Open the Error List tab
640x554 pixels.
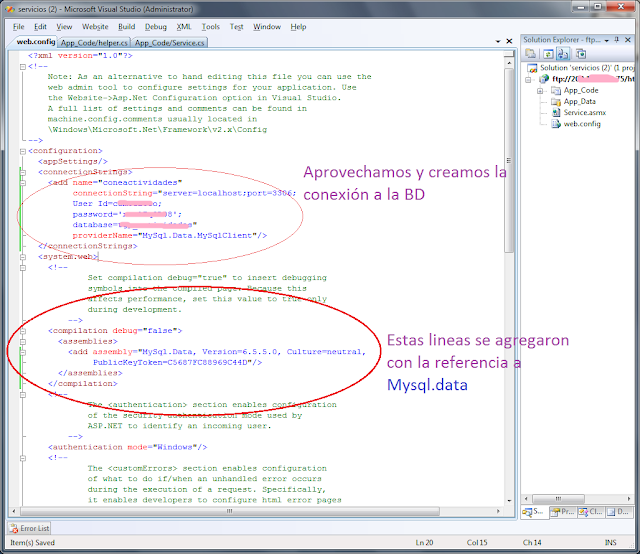point(29,528)
